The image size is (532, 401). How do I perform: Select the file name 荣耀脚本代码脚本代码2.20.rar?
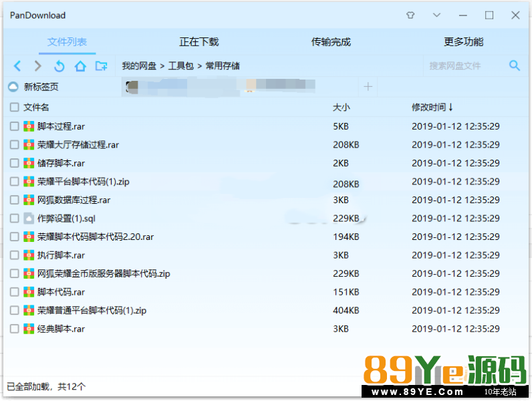tap(96, 237)
